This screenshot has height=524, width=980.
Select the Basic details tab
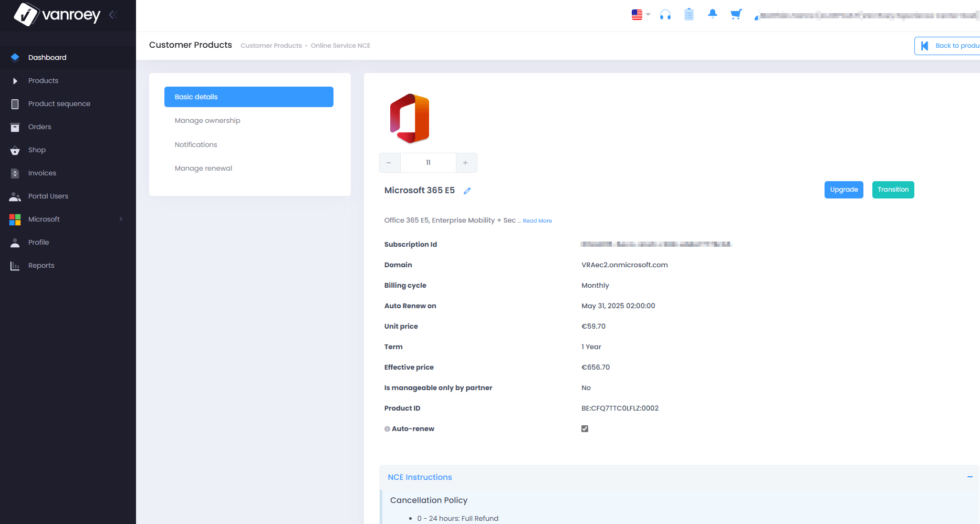pos(249,97)
